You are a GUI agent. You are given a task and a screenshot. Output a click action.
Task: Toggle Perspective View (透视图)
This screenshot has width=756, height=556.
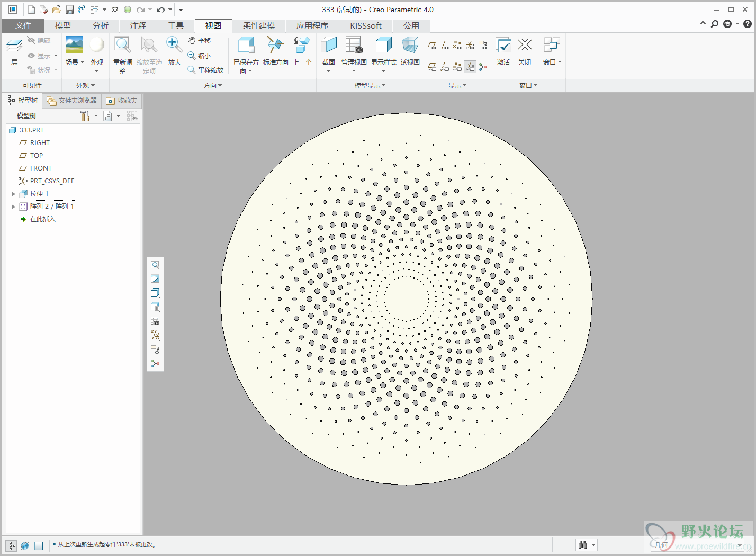[x=410, y=51]
